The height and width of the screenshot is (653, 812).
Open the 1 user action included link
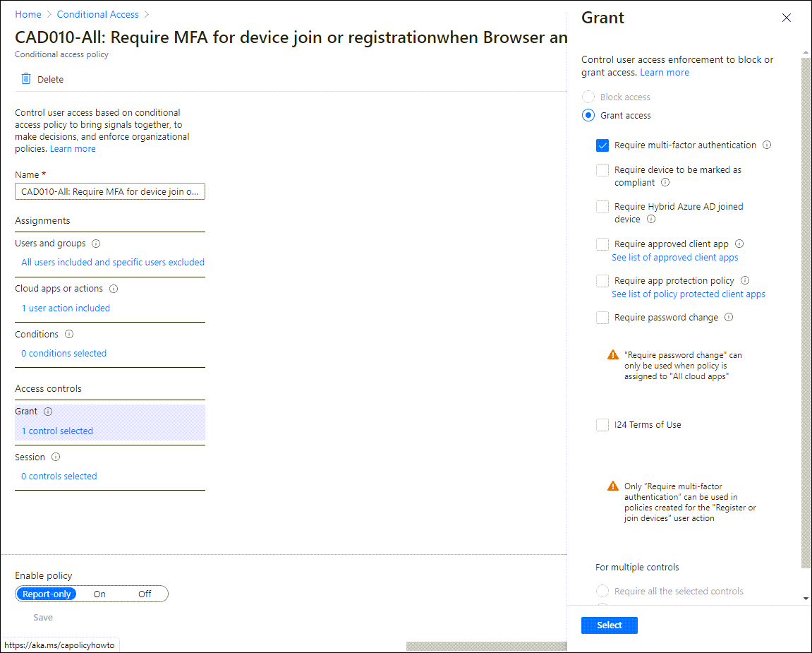tap(66, 308)
